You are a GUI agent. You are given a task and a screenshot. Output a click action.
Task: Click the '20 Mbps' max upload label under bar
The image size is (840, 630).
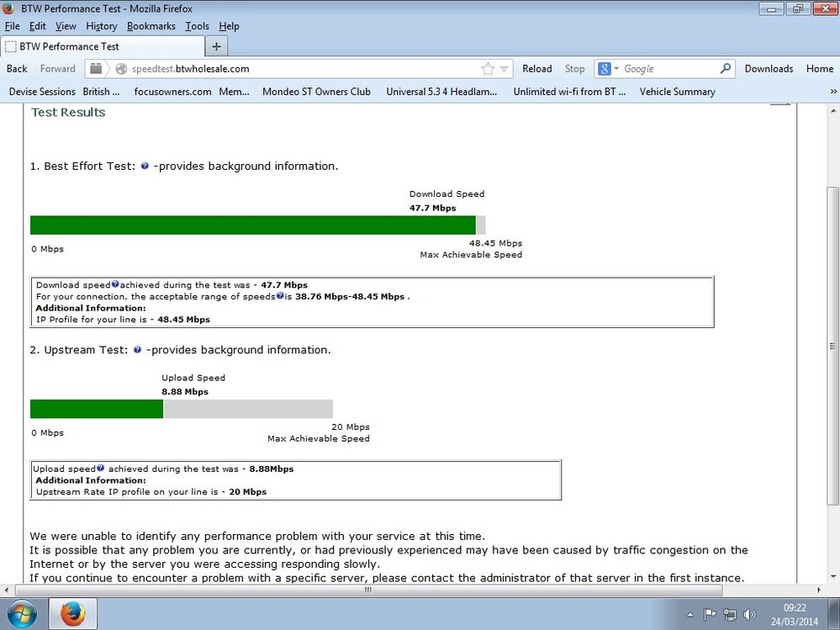(x=351, y=427)
